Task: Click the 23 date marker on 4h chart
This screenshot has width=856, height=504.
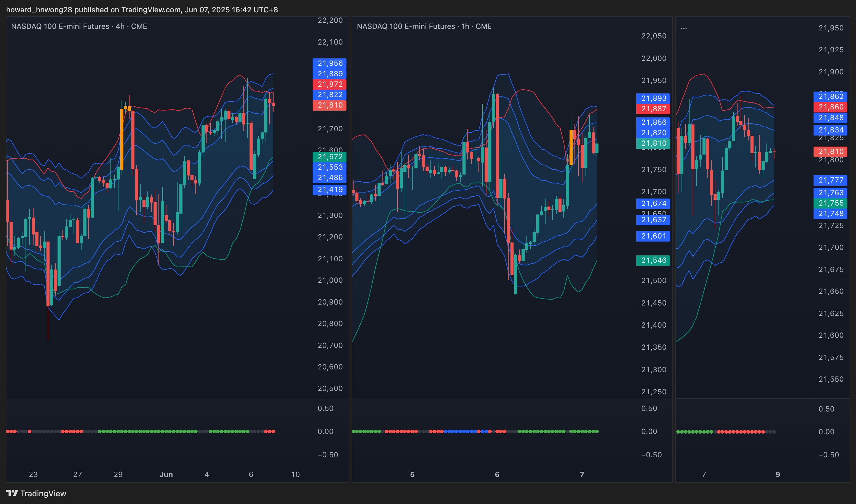Action: click(33, 474)
